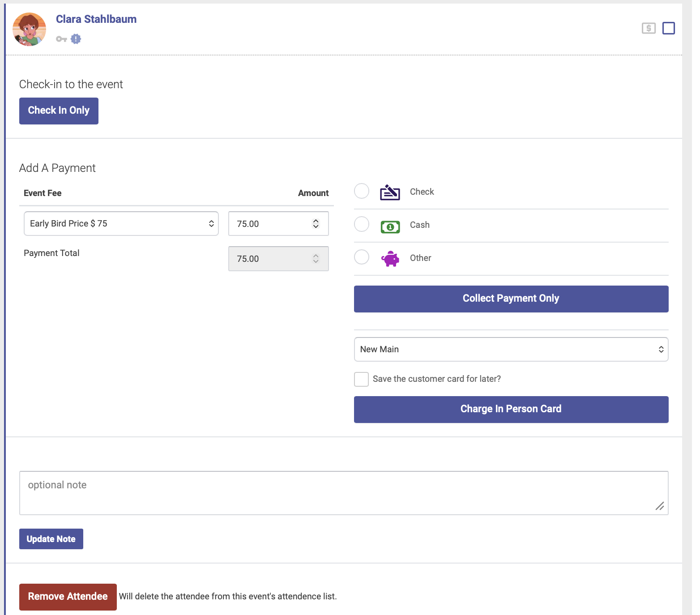Click the purple piggy bank icon
Viewport: 700px width, 615px height.
(x=390, y=259)
